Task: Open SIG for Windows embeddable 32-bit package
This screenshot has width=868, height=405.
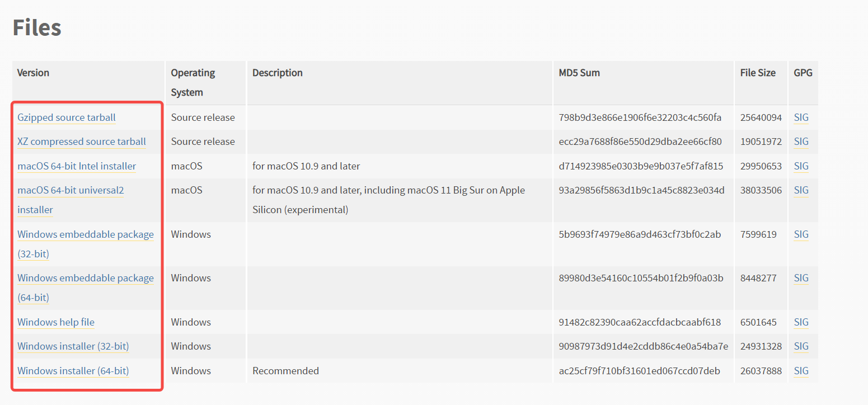Action: click(801, 234)
